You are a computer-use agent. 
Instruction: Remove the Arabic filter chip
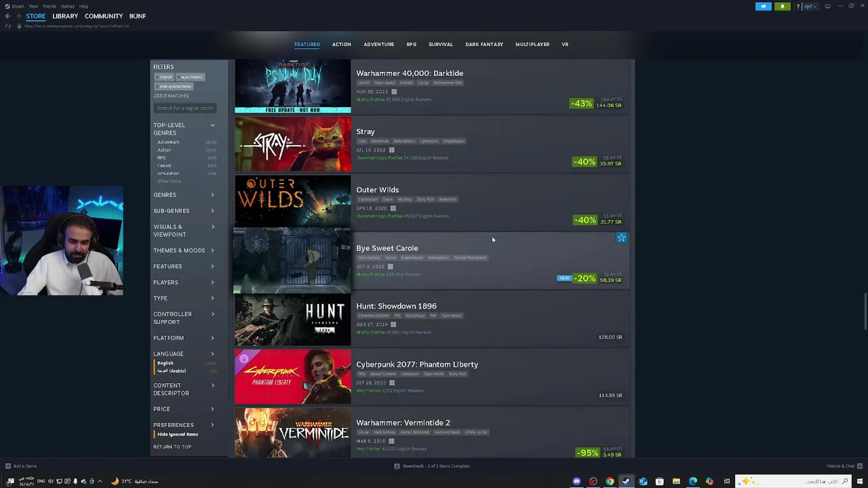(191, 77)
